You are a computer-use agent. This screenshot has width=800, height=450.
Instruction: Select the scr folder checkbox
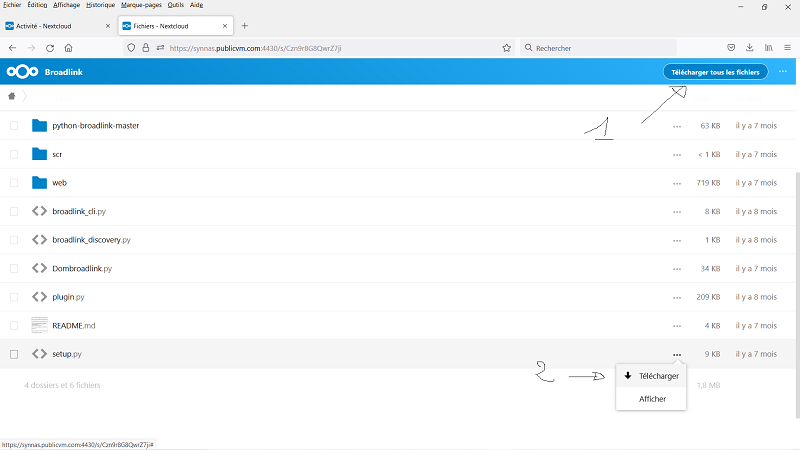(x=14, y=154)
